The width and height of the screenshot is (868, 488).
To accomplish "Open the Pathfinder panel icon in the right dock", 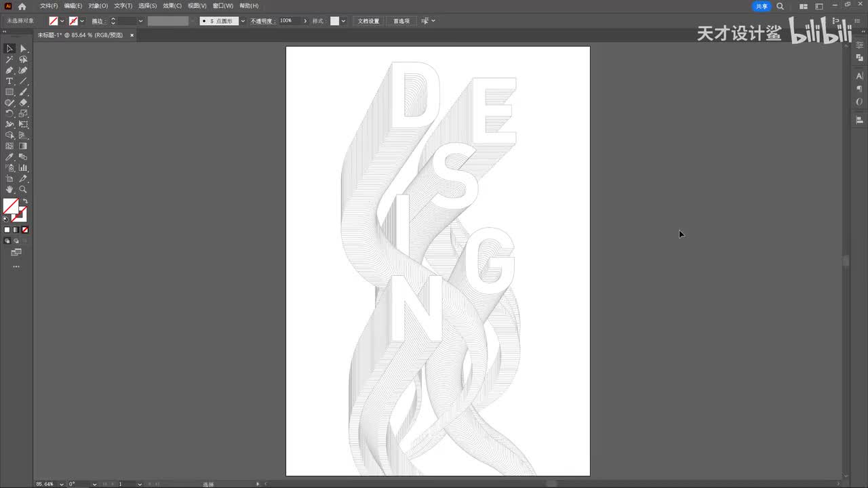I will pyautogui.click(x=859, y=58).
